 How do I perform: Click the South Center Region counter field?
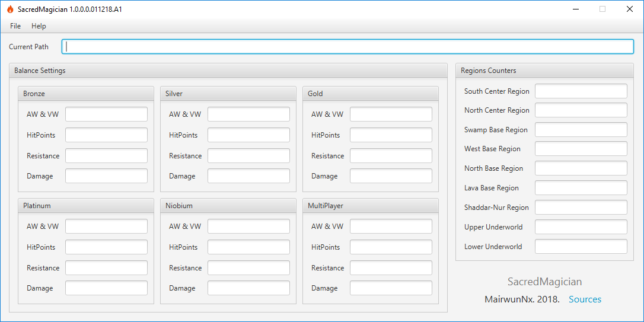tap(581, 91)
